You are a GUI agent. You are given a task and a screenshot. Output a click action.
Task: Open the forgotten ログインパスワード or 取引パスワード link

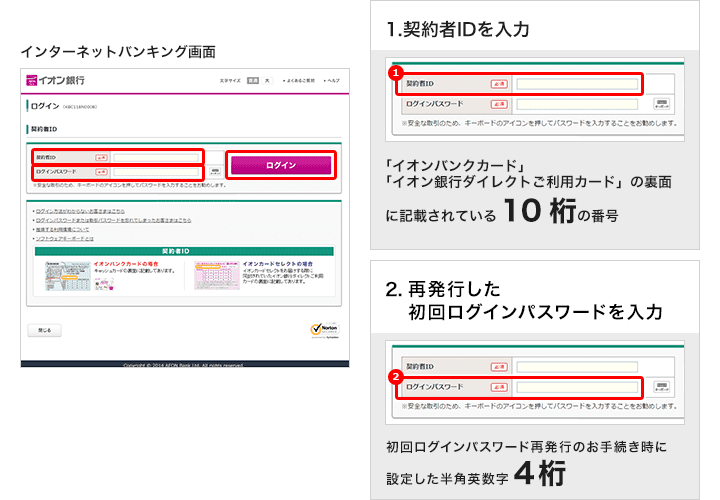tap(113, 220)
